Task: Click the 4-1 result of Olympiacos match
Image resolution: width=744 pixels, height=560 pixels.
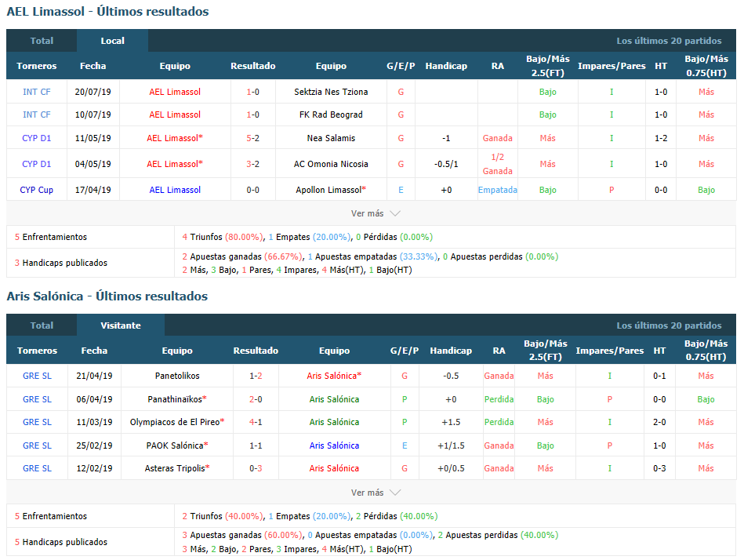Action: point(256,423)
